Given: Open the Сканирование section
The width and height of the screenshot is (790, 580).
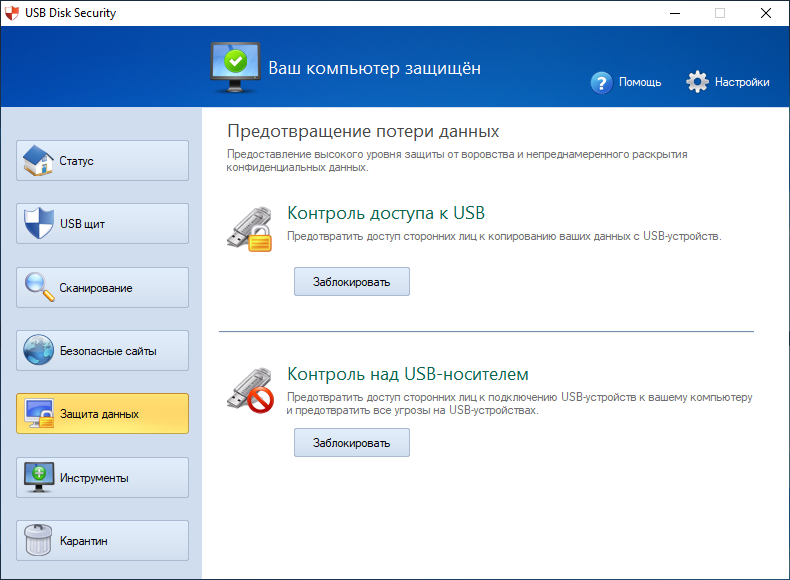Looking at the screenshot, I should [x=102, y=288].
